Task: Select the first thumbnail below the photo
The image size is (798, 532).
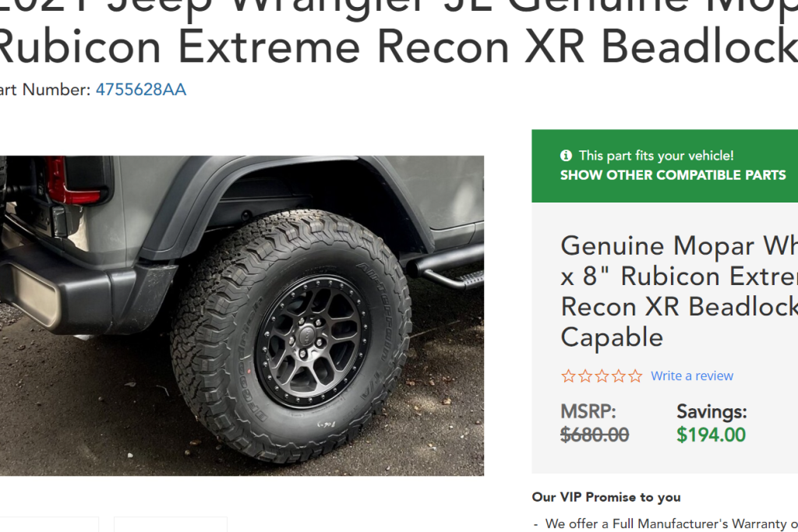Action: 49,524
